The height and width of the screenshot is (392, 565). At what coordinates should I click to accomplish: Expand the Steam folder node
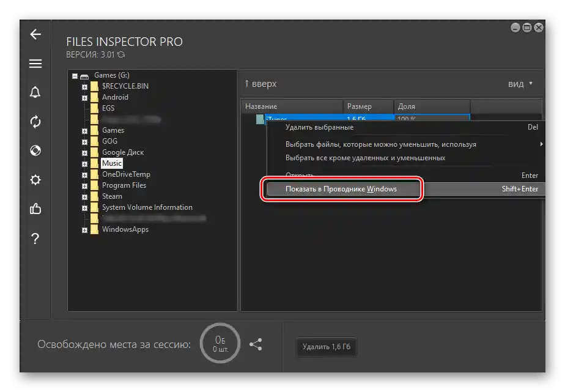coord(84,197)
